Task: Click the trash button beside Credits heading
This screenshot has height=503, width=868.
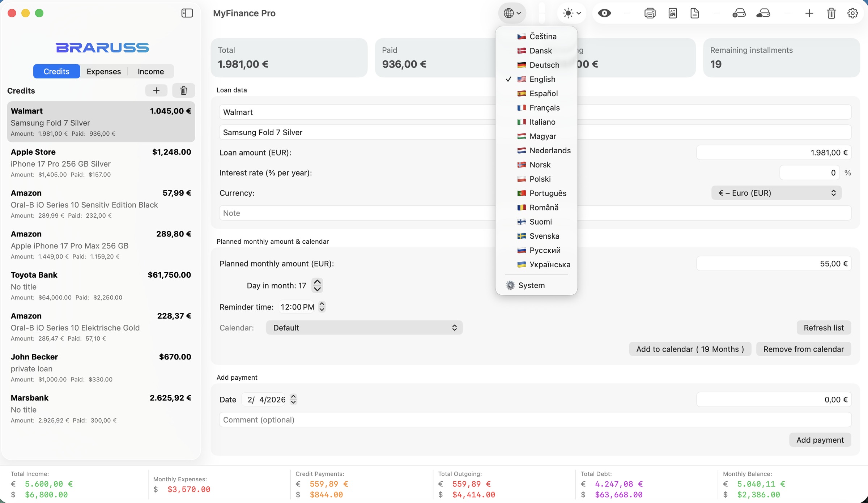Action: (x=183, y=90)
